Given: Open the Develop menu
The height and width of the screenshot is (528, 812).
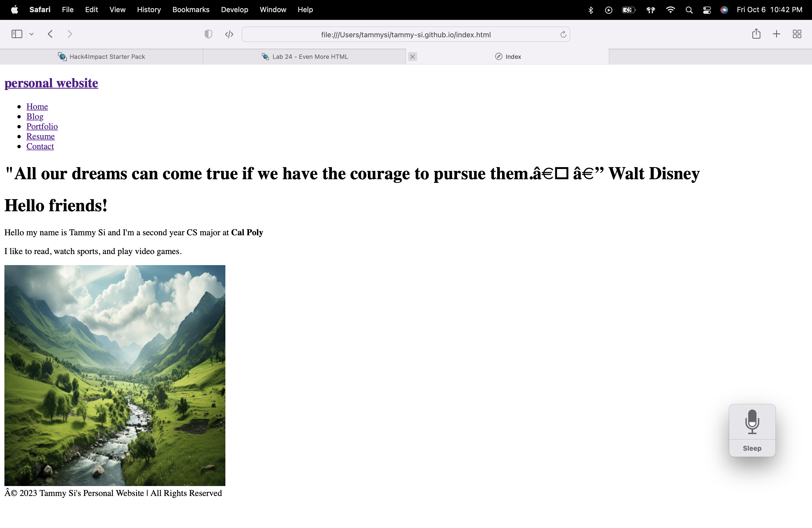Looking at the screenshot, I should [234, 10].
